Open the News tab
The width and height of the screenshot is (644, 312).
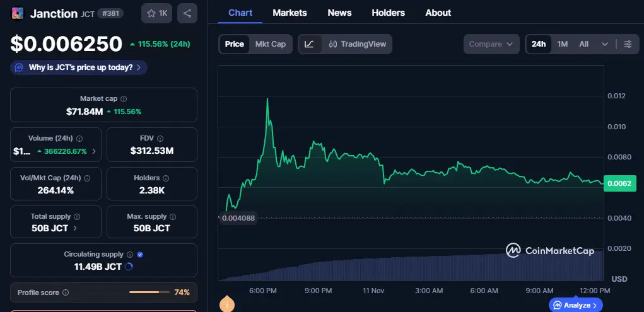tap(339, 13)
